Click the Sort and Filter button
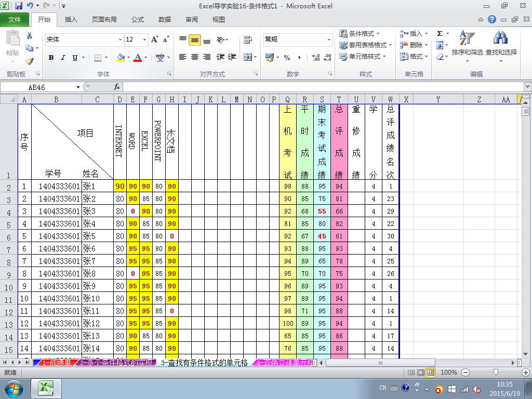532x399 pixels. [467, 46]
